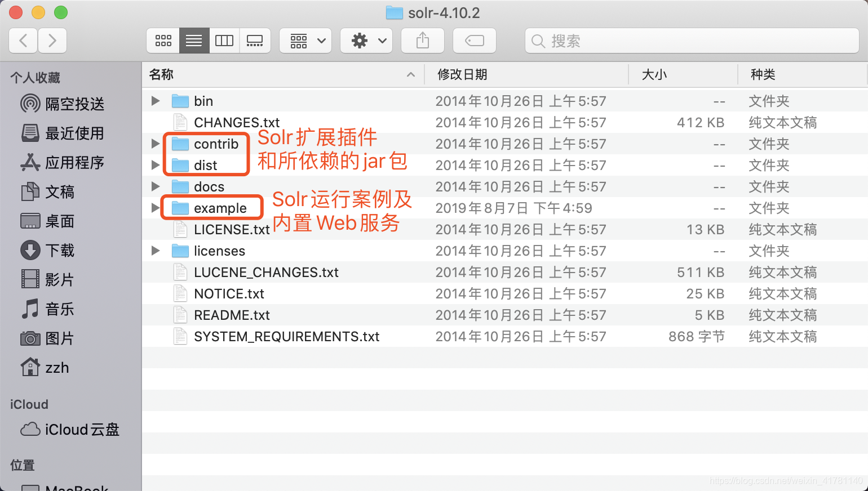
Task: Select LICENSE.txt file name
Action: coord(232,229)
